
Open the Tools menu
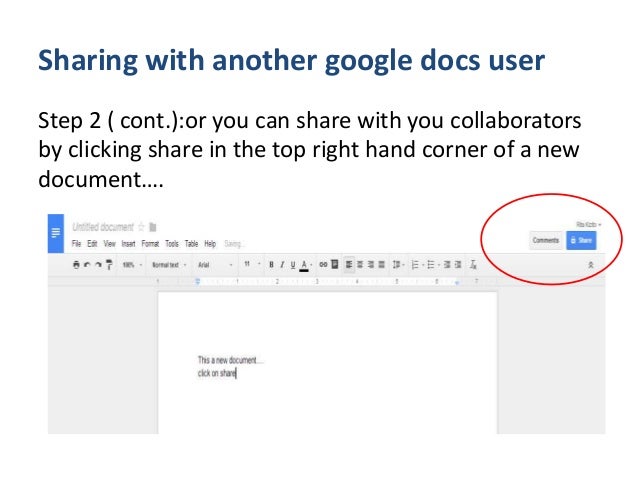pos(172,244)
